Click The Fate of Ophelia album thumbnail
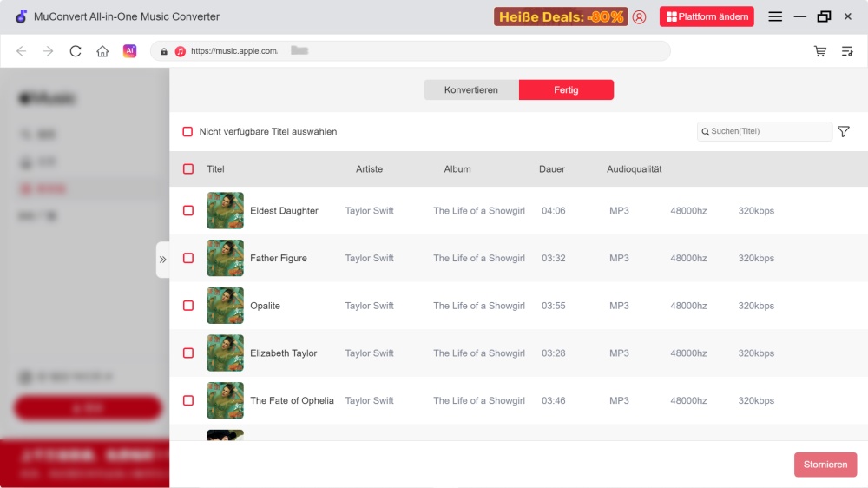 click(x=226, y=400)
